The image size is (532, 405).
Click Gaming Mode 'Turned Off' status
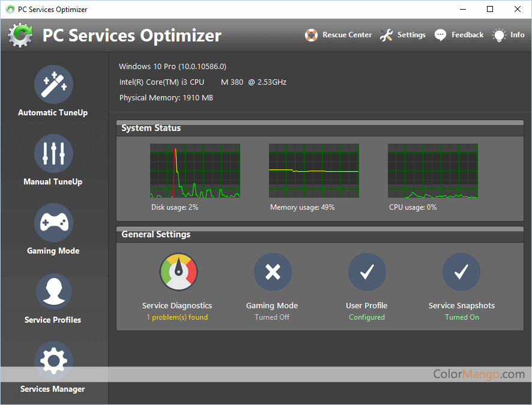[272, 317]
